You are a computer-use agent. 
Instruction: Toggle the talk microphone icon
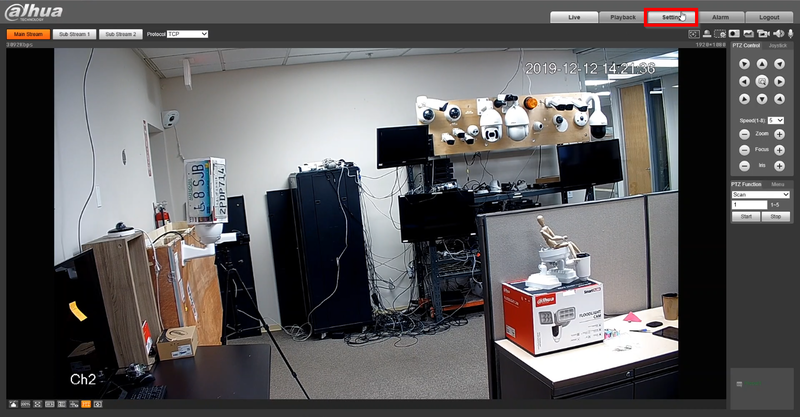[790, 34]
